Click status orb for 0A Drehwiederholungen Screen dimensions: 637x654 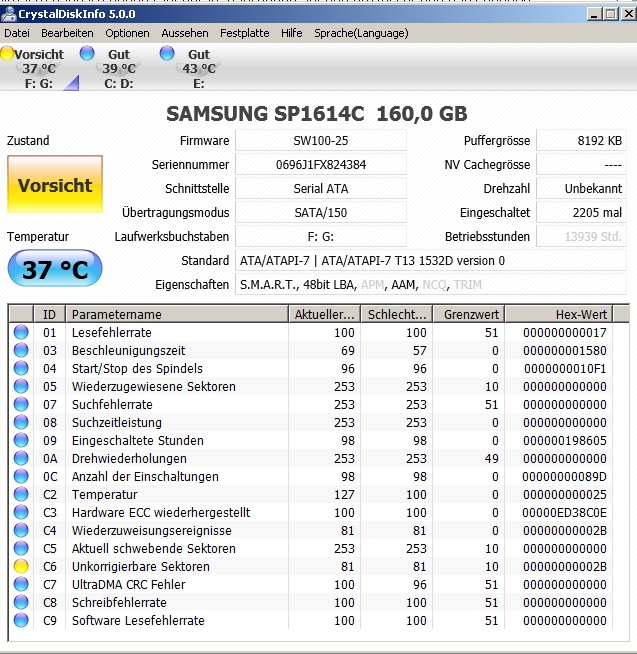[21, 458]
